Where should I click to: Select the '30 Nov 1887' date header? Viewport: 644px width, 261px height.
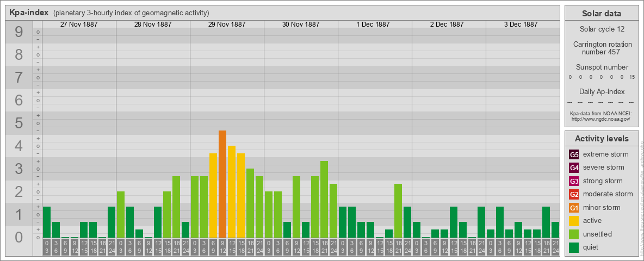pos(301,24)
